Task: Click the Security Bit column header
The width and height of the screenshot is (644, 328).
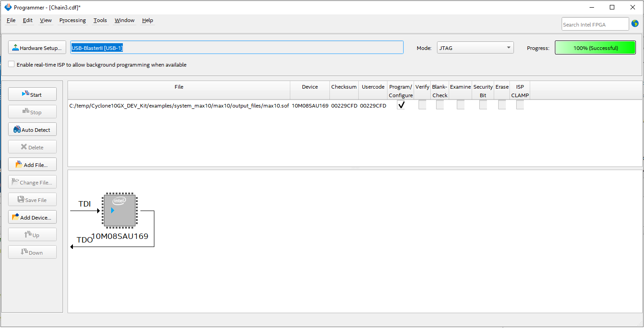Action: pos(483,91)
